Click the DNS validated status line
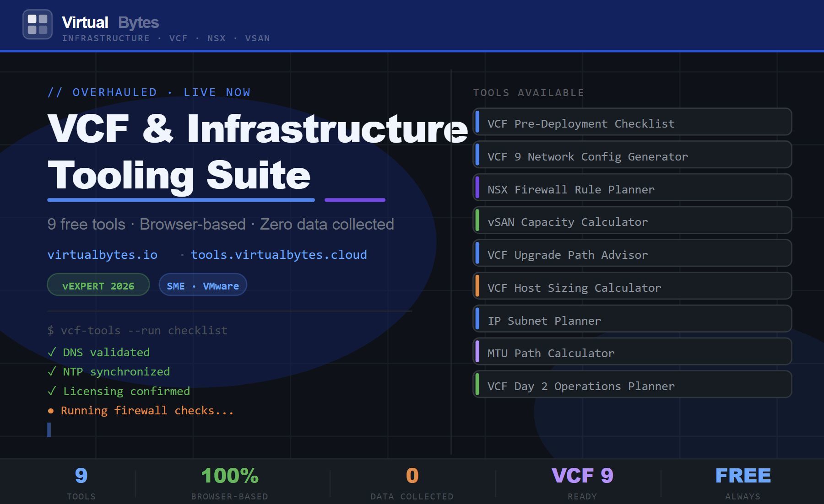 tap(98, 352)
